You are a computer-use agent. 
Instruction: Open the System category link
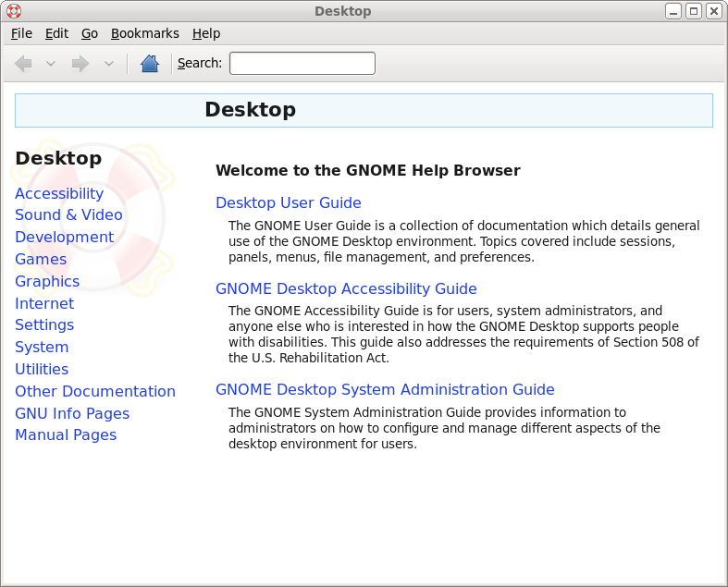(x=42, y=347)
